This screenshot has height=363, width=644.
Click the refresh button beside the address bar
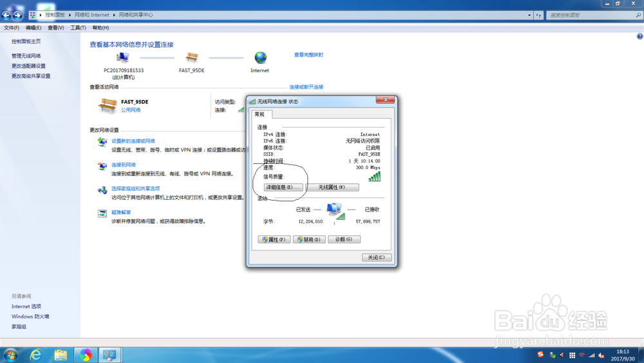pyautogui.click(x=538, y=15)
